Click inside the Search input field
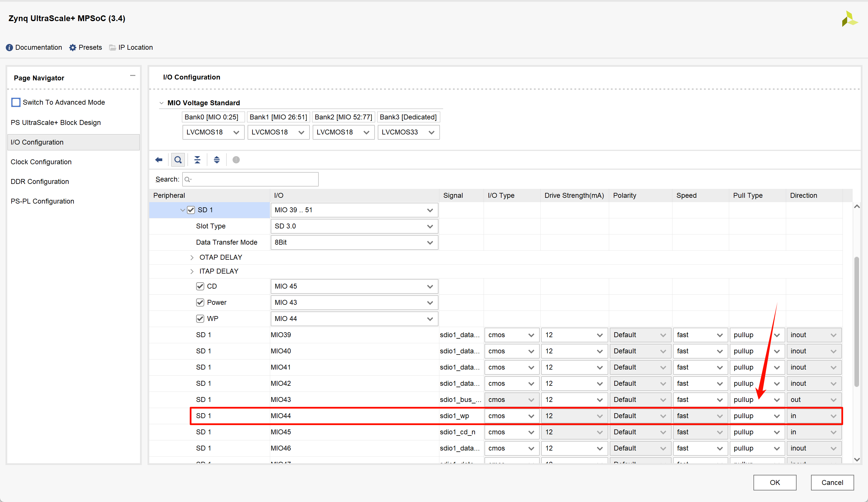Viewport: 868px width, 502px height. pyautogui.click(x=250, y=179)
